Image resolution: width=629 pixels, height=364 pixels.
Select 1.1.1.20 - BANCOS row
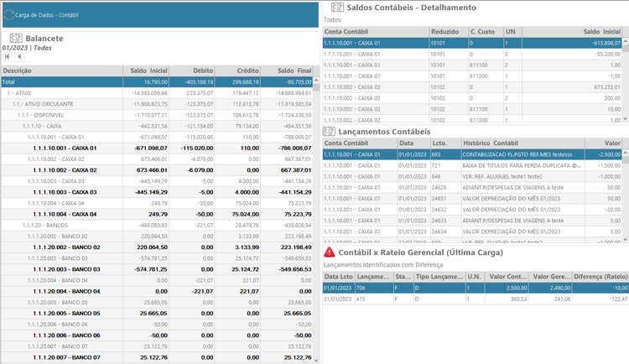click(157, 226)
